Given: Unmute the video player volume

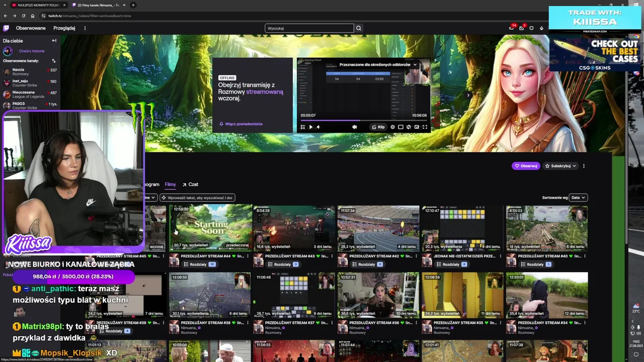Looking at the screenshot, I should coord(318,127).
